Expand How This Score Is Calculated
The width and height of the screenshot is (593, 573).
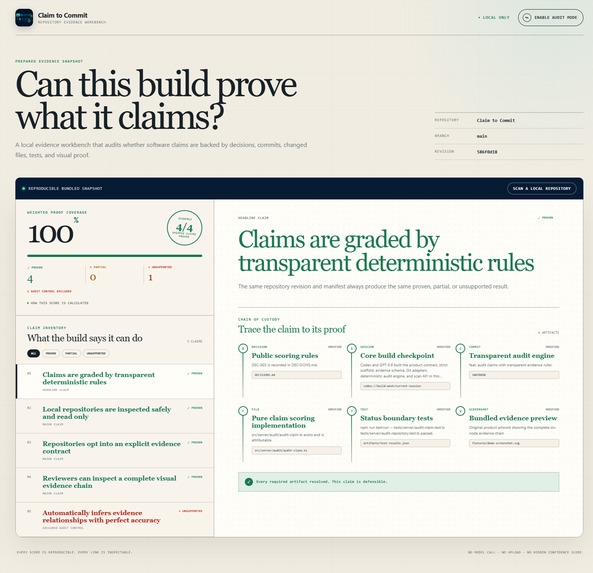pyautogui.click(x=58, y=303)
